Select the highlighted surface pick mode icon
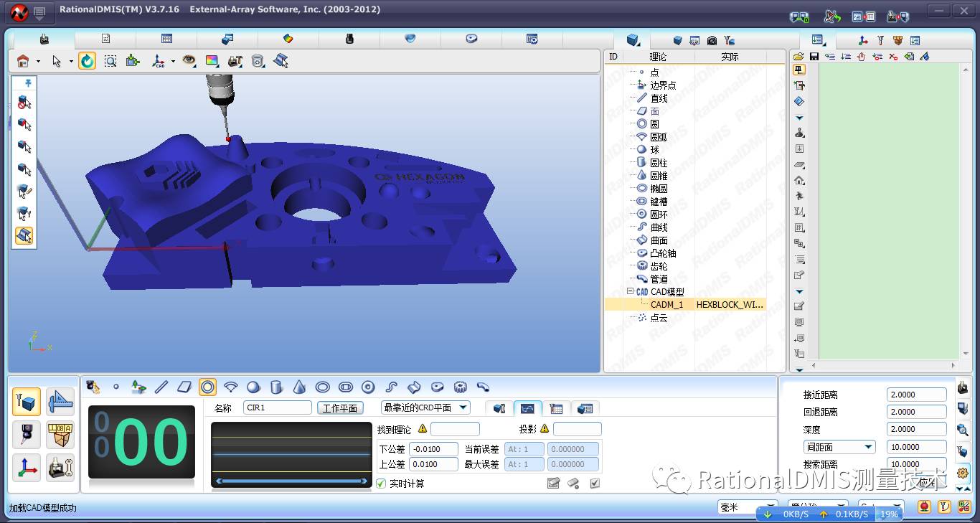The image size is (980, 523). coord(24,235)
